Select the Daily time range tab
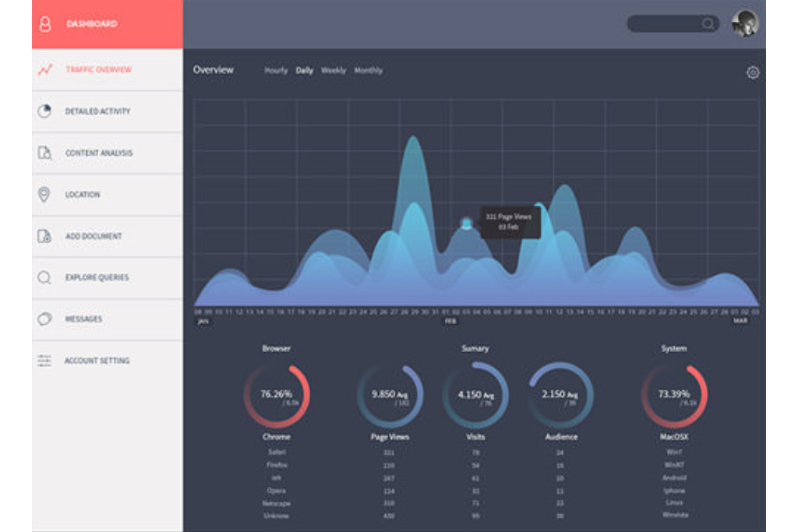The image size is (798, 532). tap(304, 71)
